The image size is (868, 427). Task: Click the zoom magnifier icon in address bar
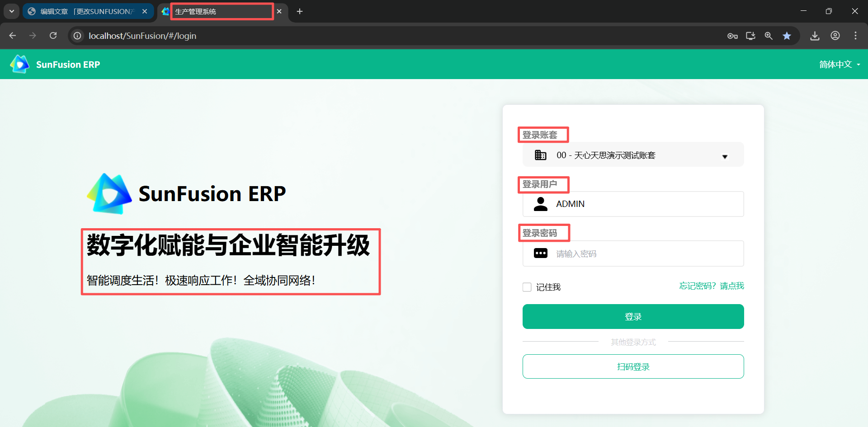click(769, 36)
